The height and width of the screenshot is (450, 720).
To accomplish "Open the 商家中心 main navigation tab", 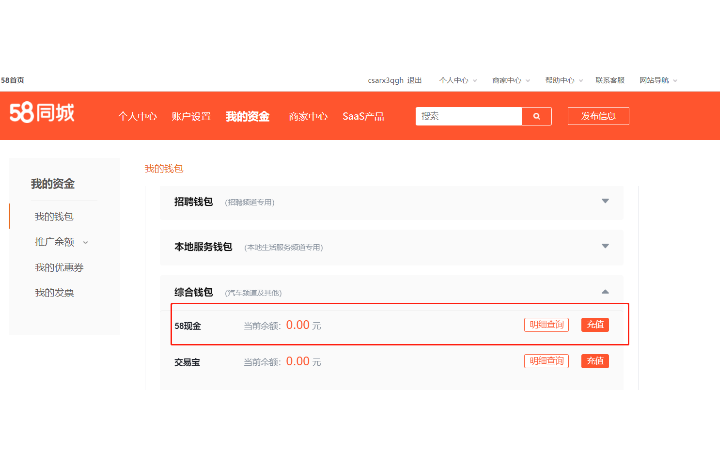I will pyautogui.click(x=308, y=117).
